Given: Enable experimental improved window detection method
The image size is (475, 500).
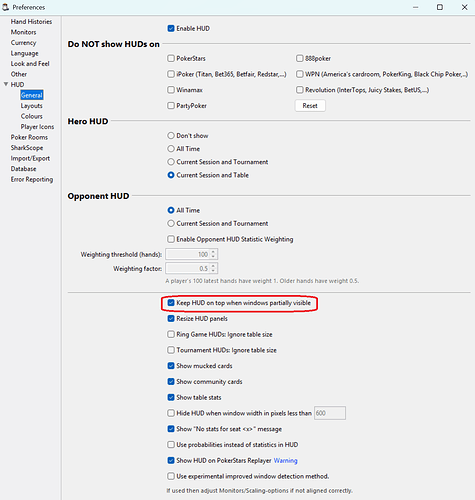Looking at the screenshot, I should 171,476.
